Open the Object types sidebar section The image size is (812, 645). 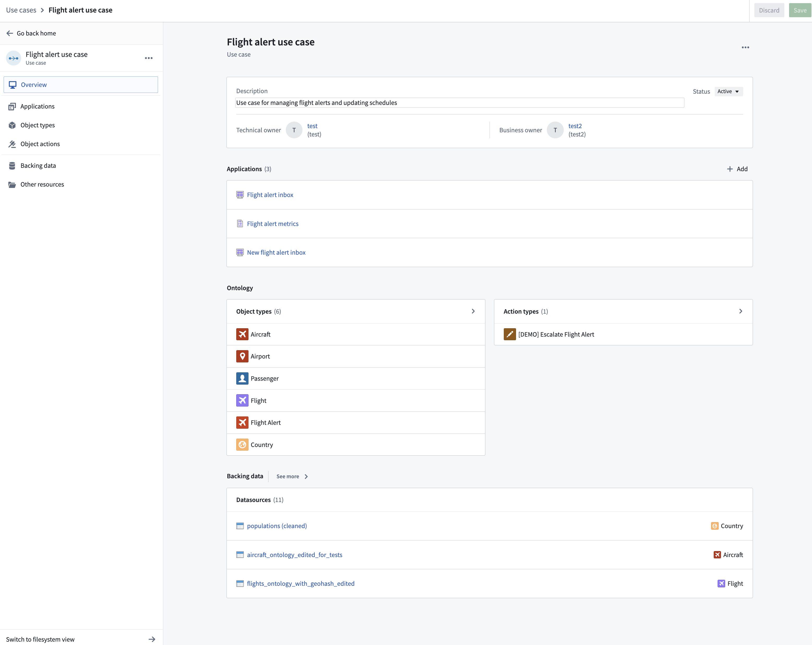coord(81,125)
